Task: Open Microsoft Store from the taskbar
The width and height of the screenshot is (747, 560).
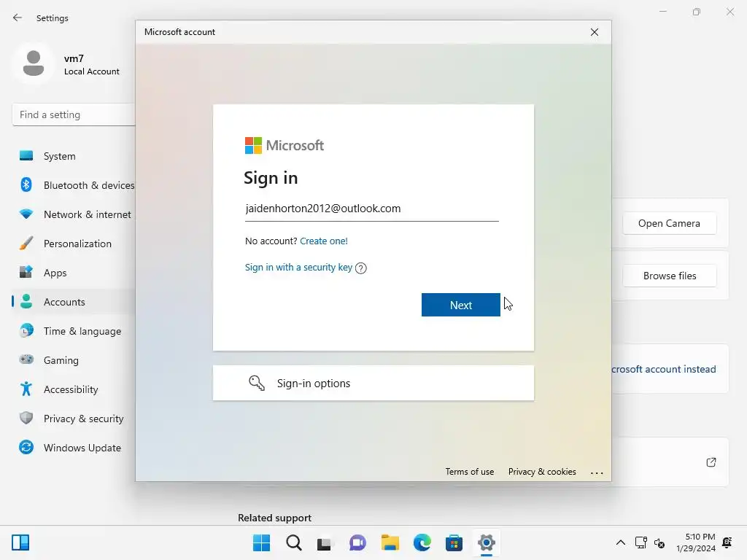Action: click(x=454, y=542)
